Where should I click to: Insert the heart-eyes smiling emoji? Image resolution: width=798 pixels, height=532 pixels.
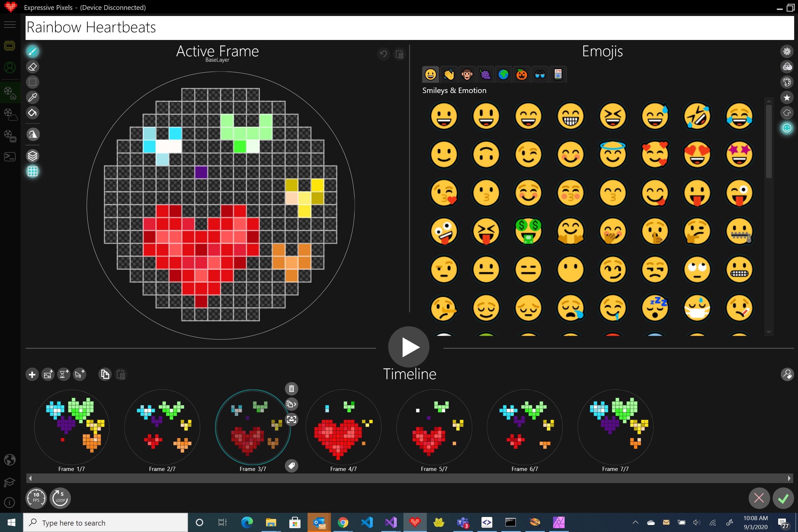pos(697,154)
